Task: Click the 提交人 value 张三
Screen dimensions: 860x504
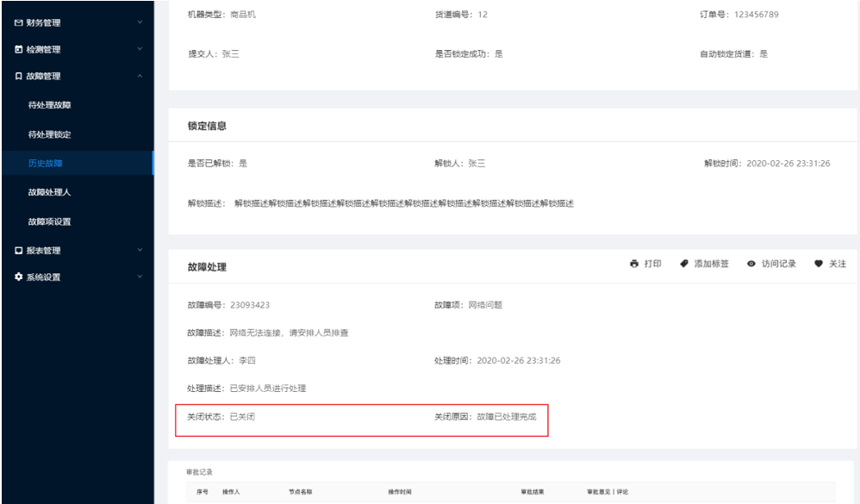Action: click(230, 53)
